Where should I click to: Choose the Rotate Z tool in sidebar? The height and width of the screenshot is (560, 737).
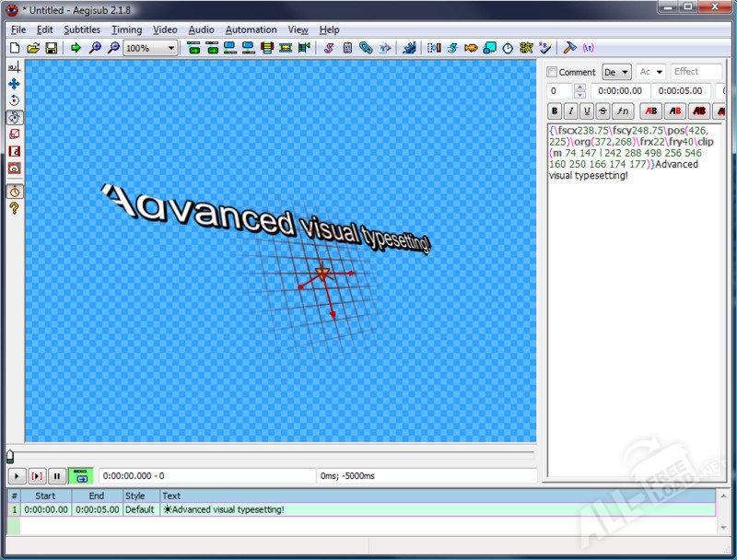tap(14, 100)
